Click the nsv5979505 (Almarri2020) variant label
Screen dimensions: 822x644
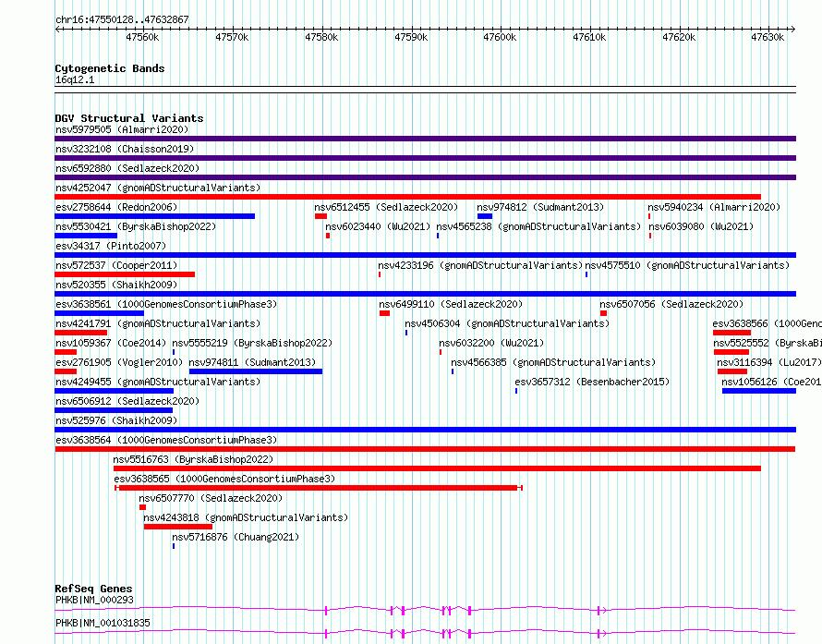122,129
